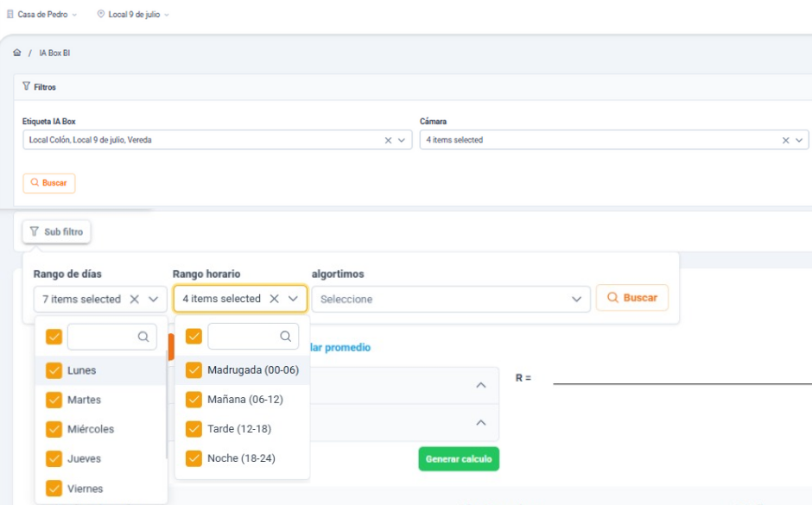The height and width of the screenshot is (505, 812).
Task: Collapse the first accordion chevron panel
Action: pos(481,385)
